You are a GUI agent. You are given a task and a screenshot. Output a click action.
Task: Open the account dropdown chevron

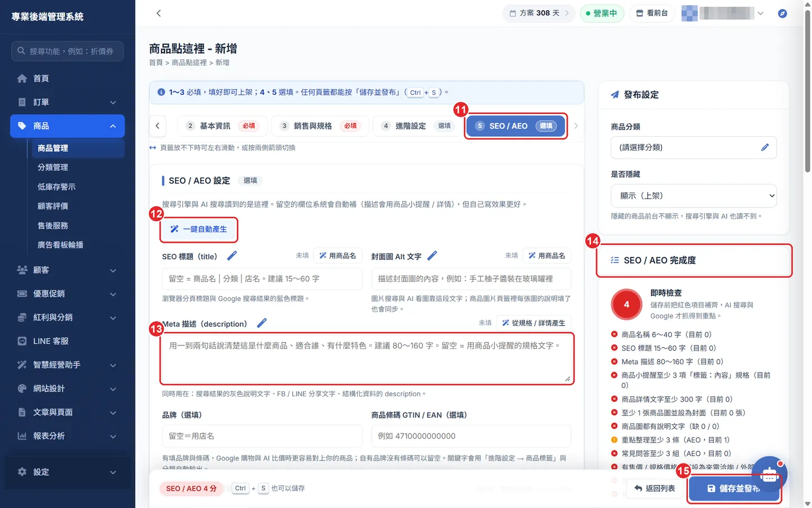point(760,13)
